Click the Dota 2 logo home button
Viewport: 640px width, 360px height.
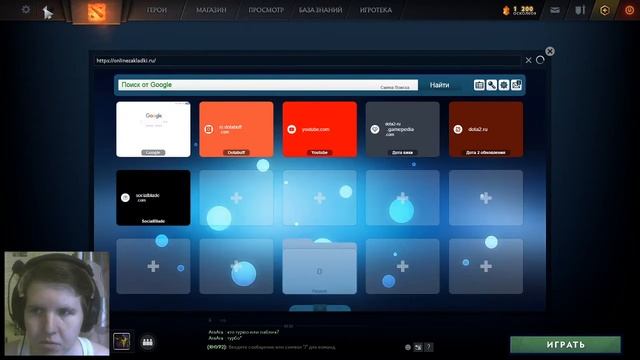(x=96, y=11)
